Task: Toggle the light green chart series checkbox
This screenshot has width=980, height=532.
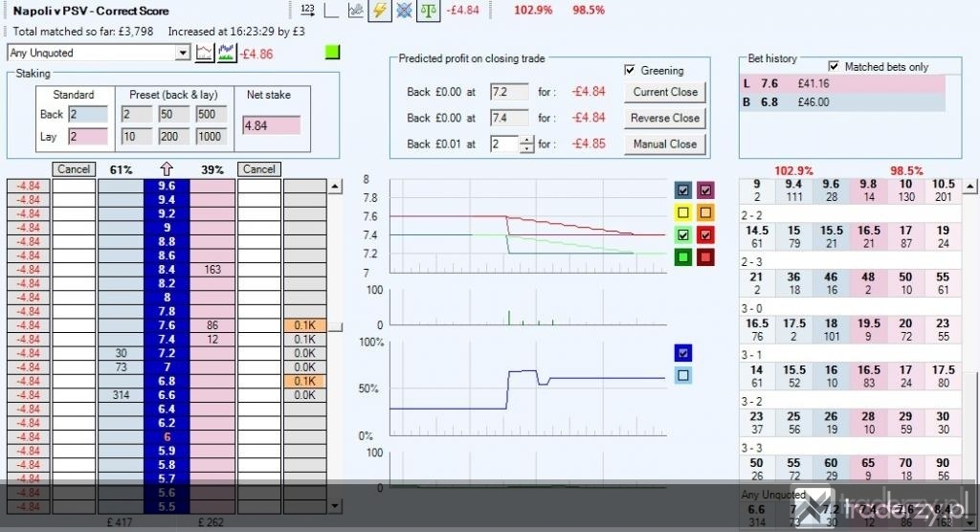Action: [x=683, y=235]
